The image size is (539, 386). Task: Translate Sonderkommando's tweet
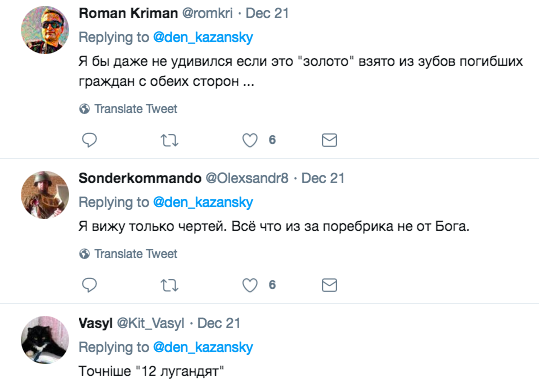pos(128,254)
